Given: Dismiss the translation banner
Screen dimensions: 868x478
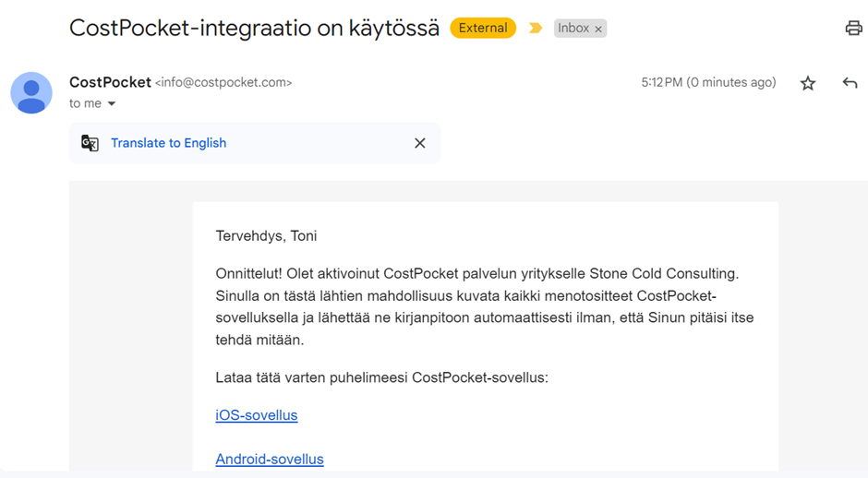Looking at the screenshot, I should (x=420, y=143).
